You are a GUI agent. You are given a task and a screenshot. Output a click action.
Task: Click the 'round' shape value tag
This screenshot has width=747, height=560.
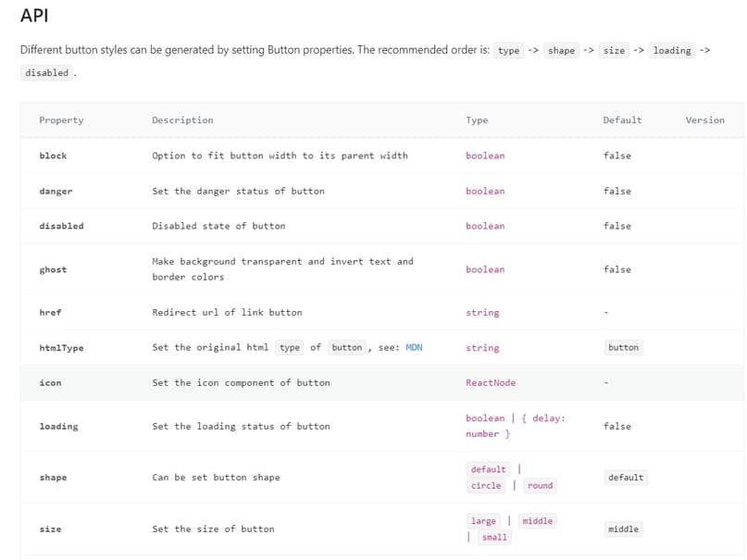tap(540, 486)
